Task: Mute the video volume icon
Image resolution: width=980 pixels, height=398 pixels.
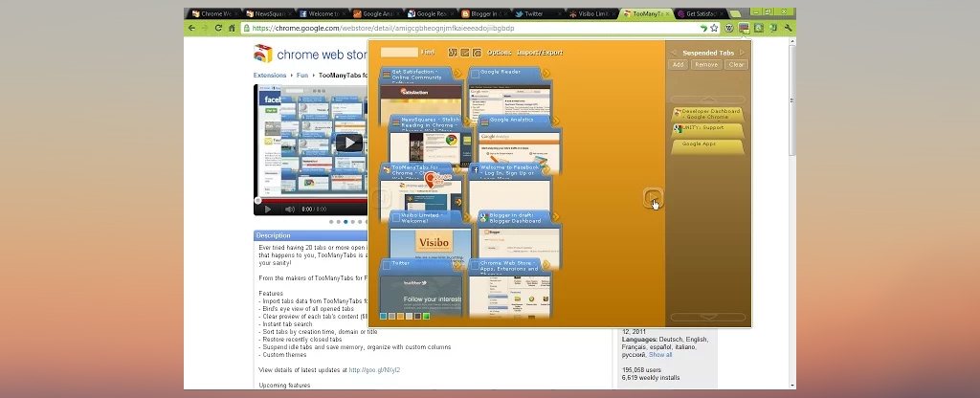Action: point(289,210)
